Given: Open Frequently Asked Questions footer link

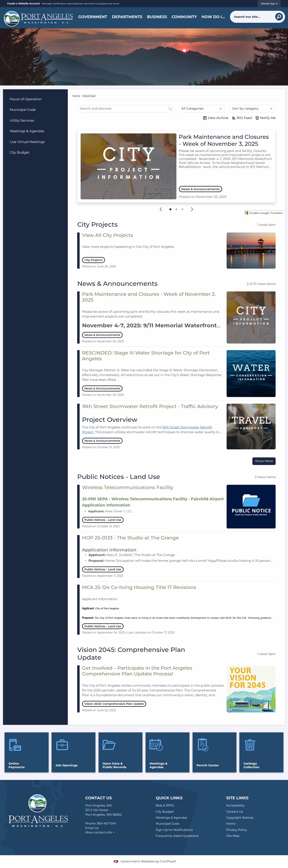Looking at the screenshot, I should click(x=177, y=836).
